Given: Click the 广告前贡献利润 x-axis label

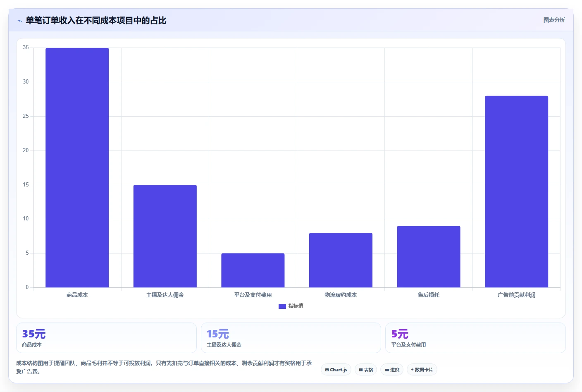Looking at the screenshot, I should (x=516, y=295).
